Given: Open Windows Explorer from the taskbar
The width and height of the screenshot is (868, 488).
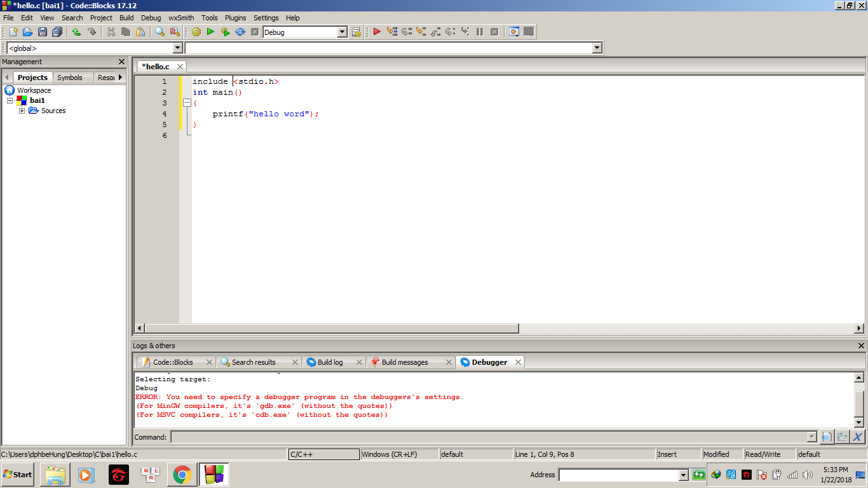Looking at the screenshot, I should (55, 475).
